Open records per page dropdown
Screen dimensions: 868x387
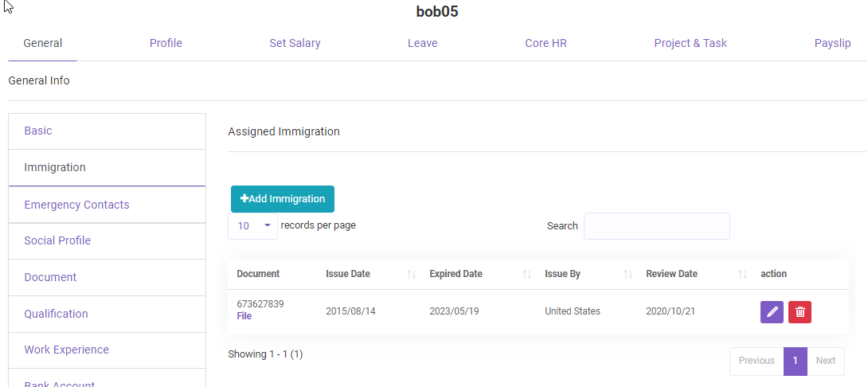pos(253,226)
